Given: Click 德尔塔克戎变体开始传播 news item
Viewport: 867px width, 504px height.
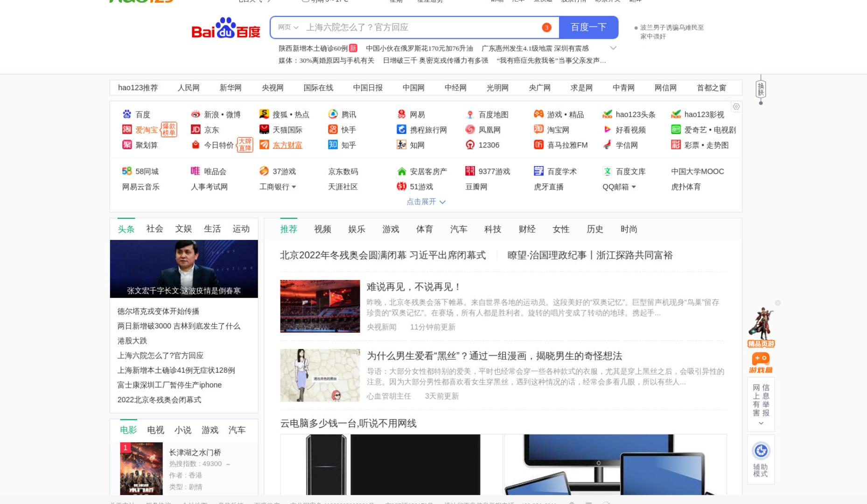Looking at the screenshot, I should click(158, 311).
